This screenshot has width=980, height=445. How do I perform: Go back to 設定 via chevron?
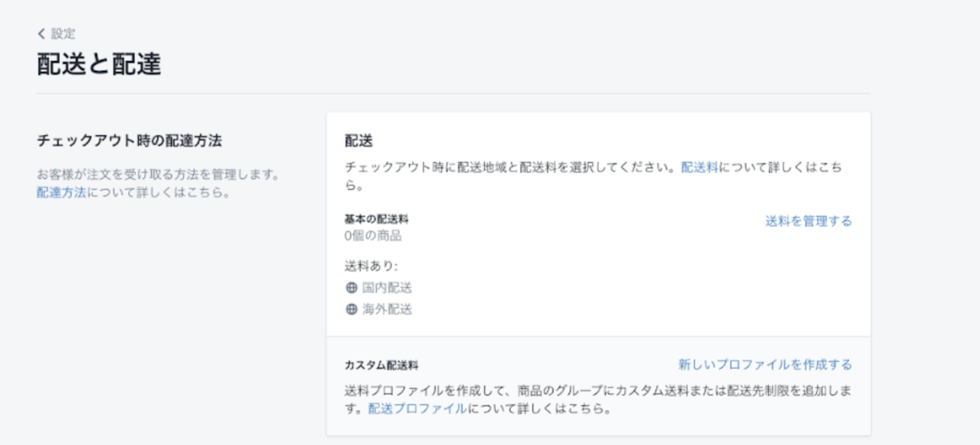tap(41, 33)
